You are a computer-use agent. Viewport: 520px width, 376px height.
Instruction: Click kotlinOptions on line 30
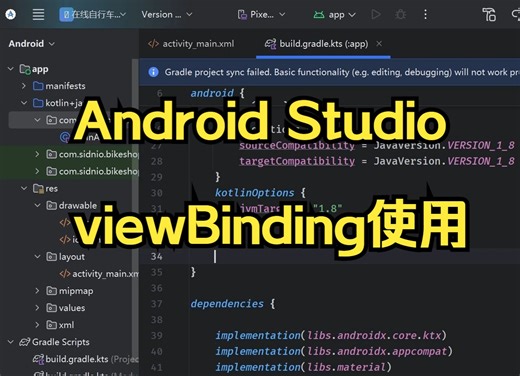255,193
